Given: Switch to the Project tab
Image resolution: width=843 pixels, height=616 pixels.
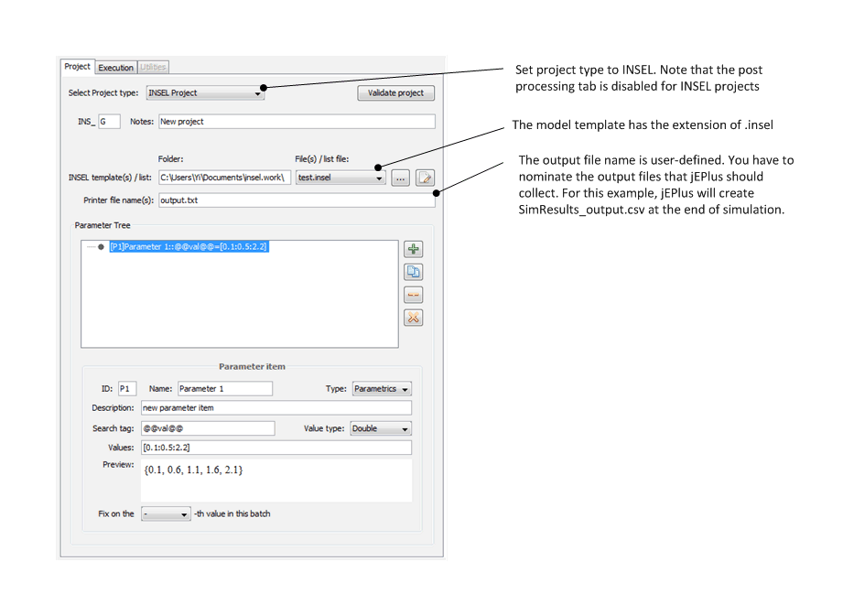Looking at the screenshot, I should pos(78,67).
